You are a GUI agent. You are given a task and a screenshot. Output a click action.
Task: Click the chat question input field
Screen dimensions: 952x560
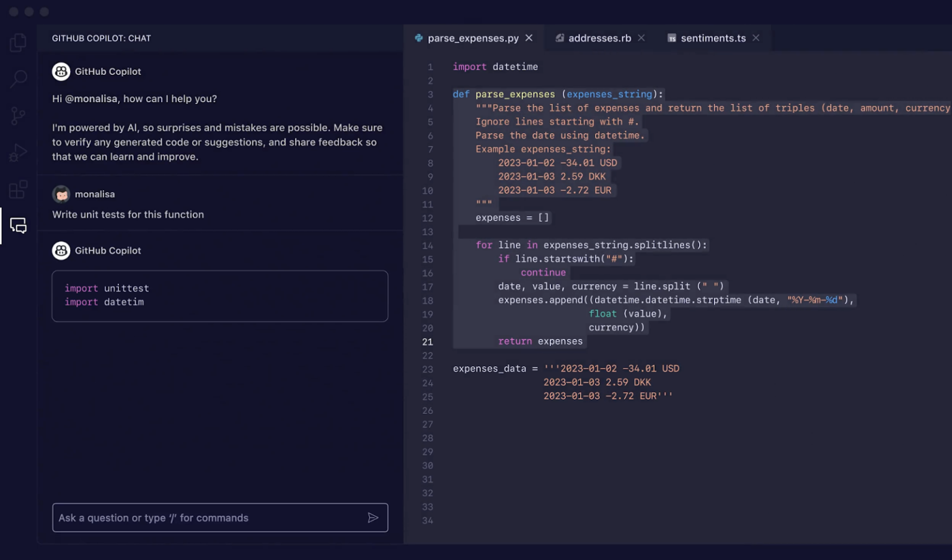[x=186, y=517]
